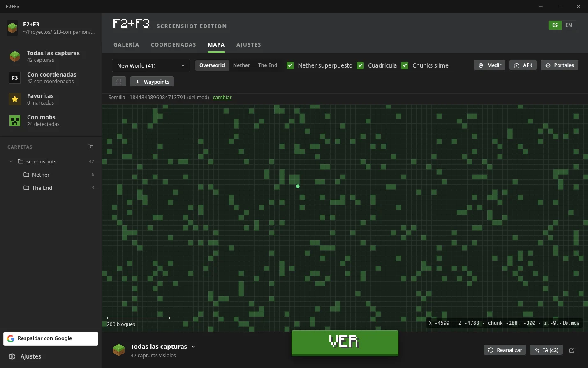Open the fullscreen map icon button
The image size is (588, 368).
click(119, 82)
